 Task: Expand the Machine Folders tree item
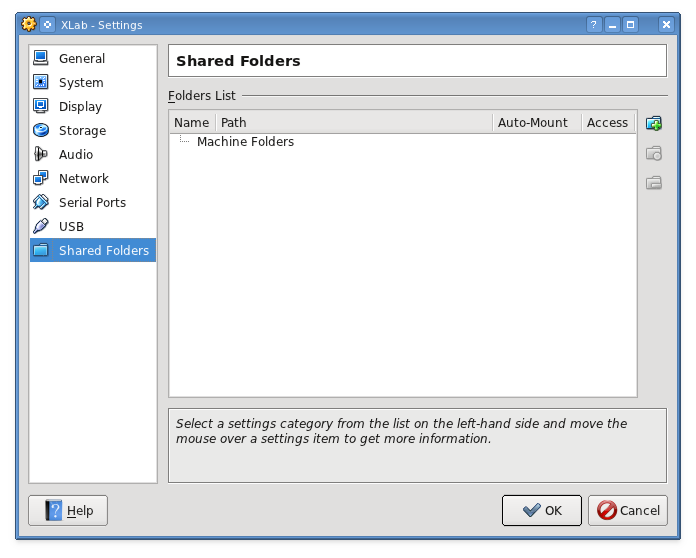tap(245, 141)
